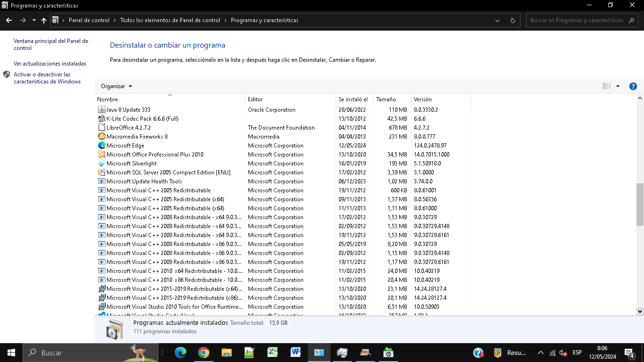Click the search magnifier in search box
Viewport: 644px width, 362px height.
click(632, 20)
